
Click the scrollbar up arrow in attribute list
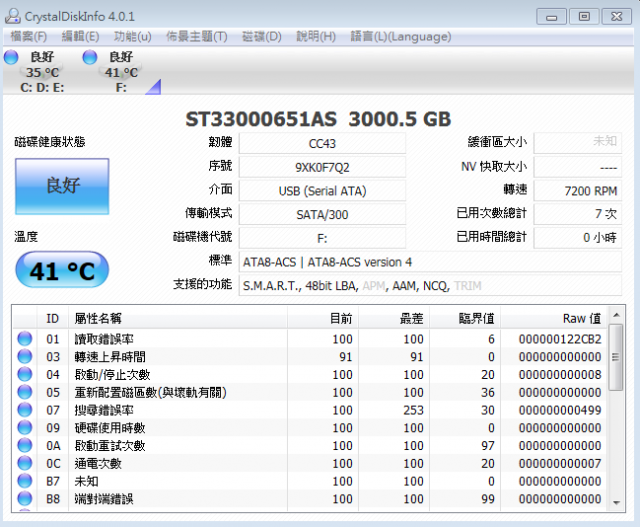pyautogui.click(x=616, y=315)
